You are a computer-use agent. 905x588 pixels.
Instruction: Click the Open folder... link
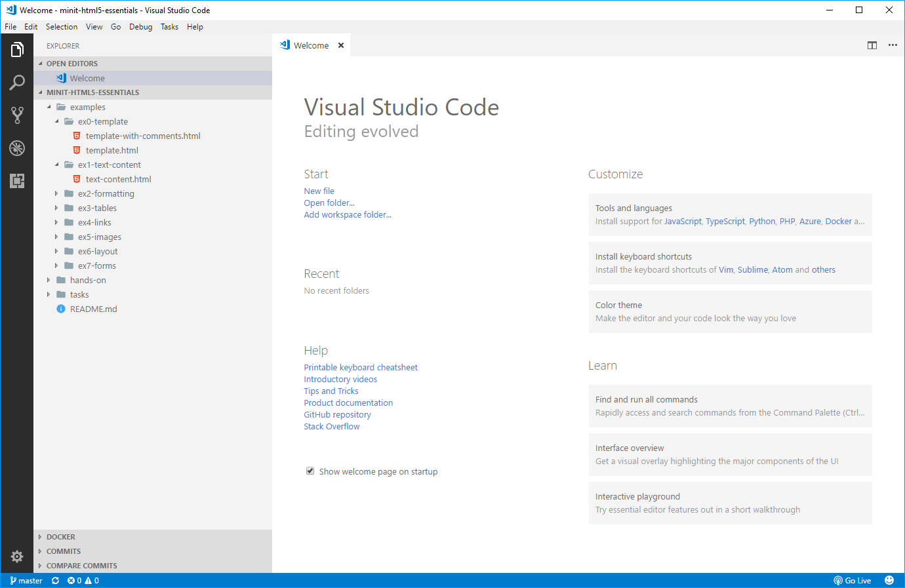(329, 203)
